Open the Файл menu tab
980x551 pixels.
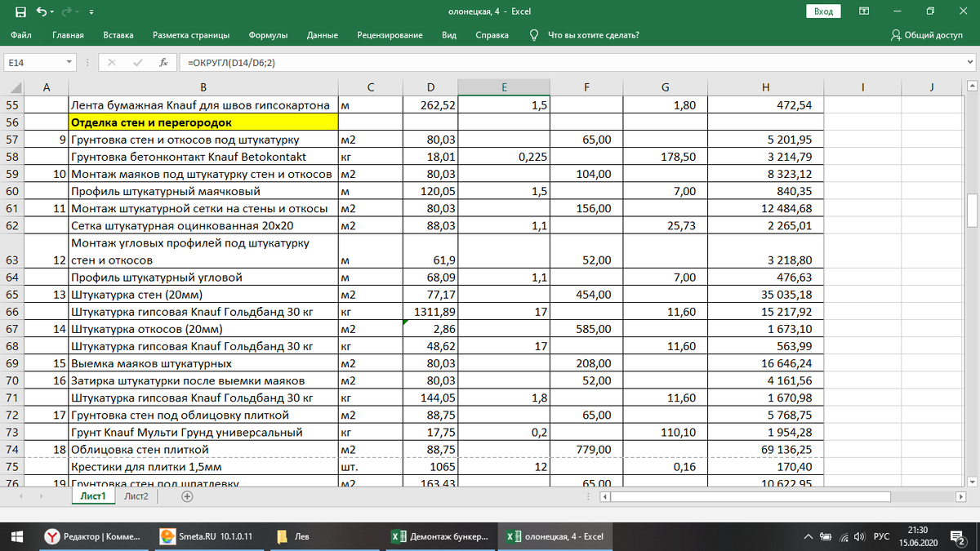pos(22,35)
